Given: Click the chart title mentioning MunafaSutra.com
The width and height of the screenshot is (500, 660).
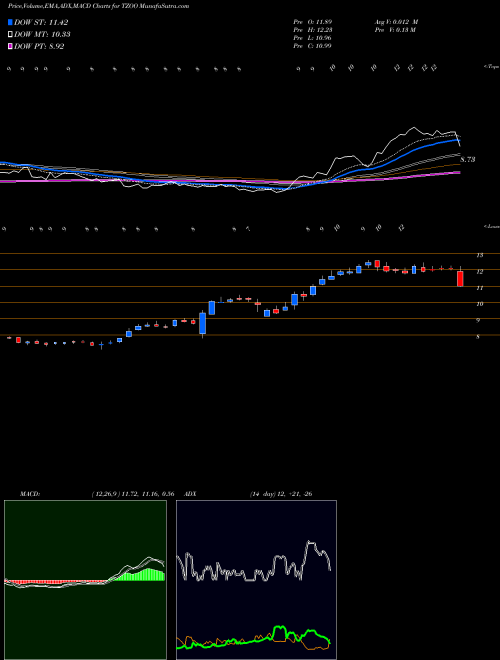Looking at the screenshot, I should [98, 6].
